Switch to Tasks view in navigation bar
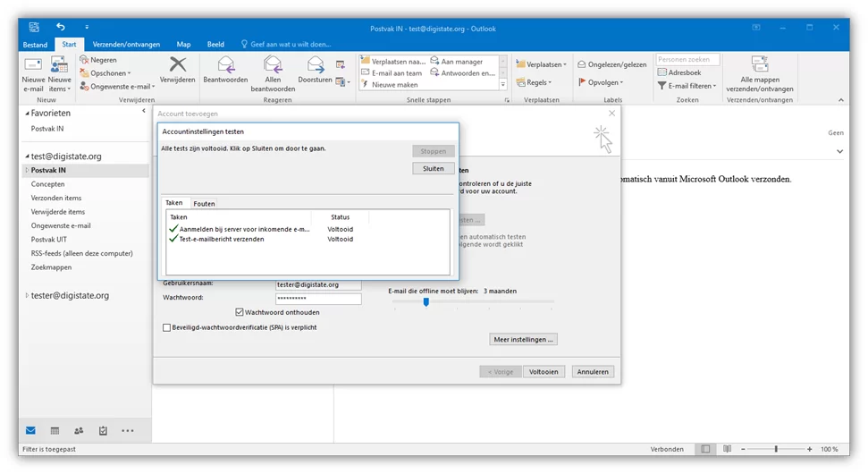Screen dimensions: 868x474 (x=103, y=431)
